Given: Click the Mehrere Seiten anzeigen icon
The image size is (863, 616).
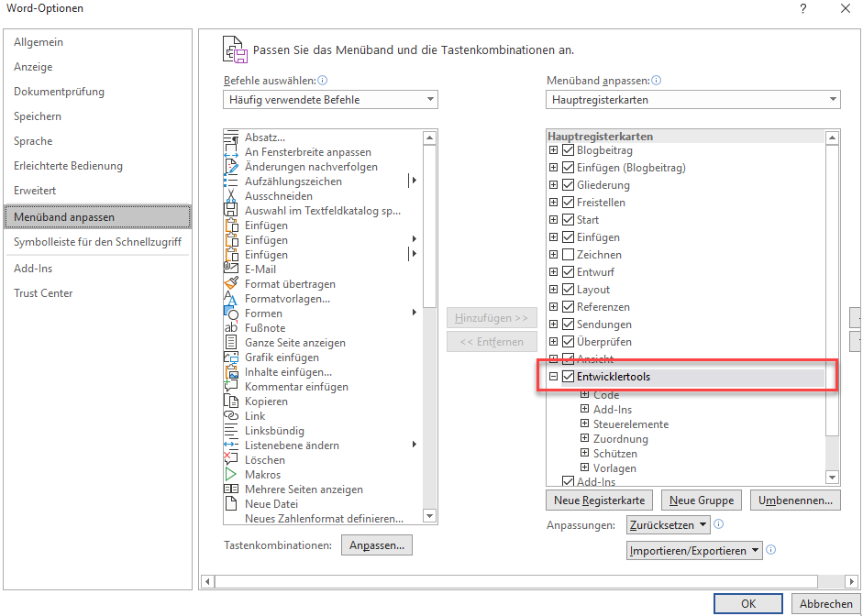Looking at the screenshot, I should pos(231,489).
